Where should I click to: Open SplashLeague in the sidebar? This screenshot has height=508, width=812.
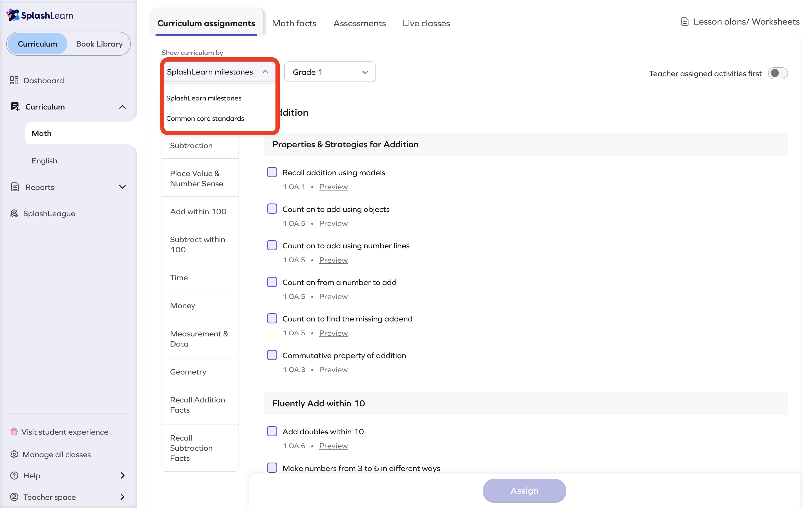coord(49,213)
